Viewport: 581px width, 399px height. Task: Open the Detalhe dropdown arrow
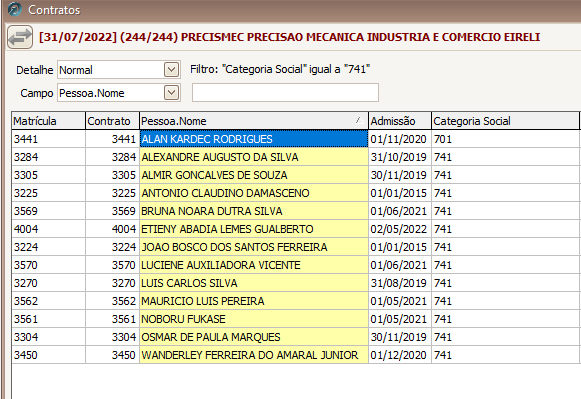pos(171,70)
